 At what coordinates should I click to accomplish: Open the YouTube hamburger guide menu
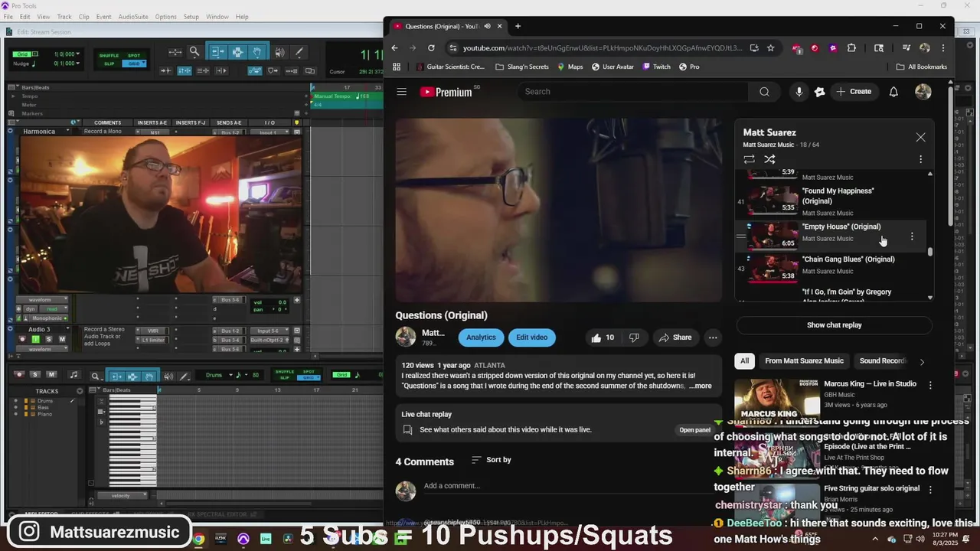(401, 92)
